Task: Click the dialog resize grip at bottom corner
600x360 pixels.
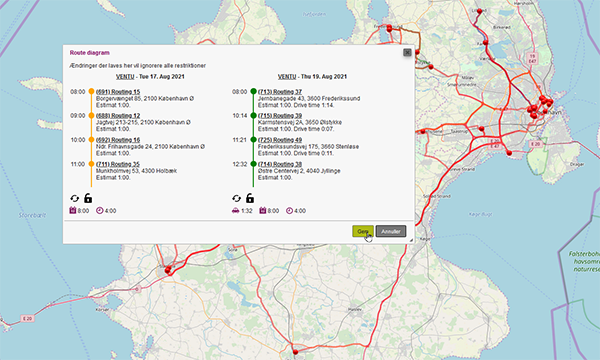Action: [411, 240]
